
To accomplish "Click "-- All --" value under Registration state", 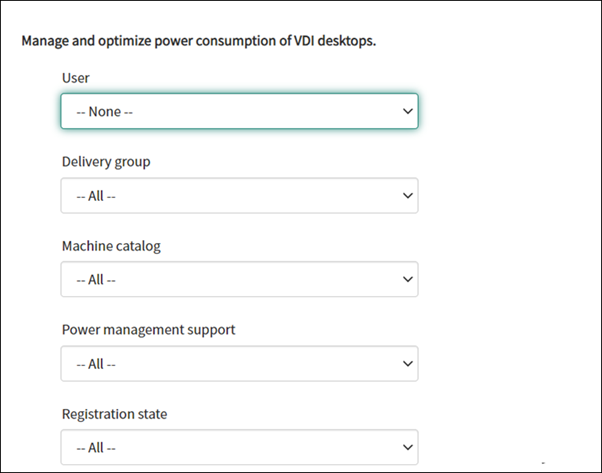I will click(96, 447).
